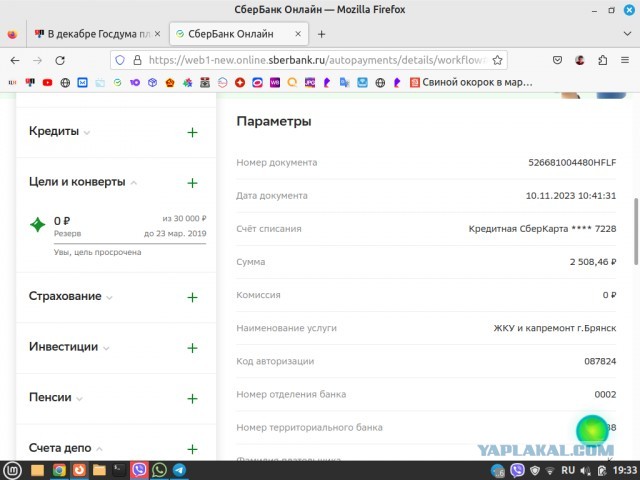Click the plus next to Инвестиции
The height and width of the screenshot is (480, 640).
pyautogui.click(x=192, y=348)
